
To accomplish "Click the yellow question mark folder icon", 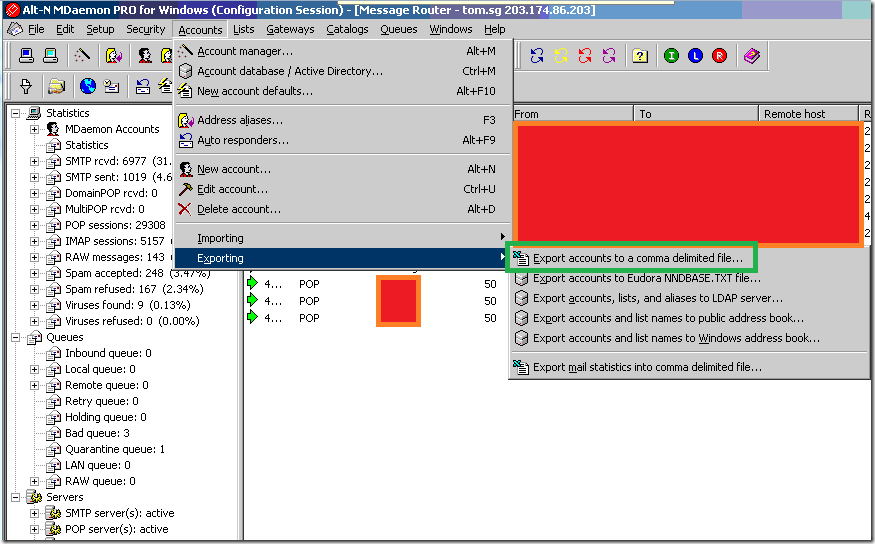I will tap(640, 55).
